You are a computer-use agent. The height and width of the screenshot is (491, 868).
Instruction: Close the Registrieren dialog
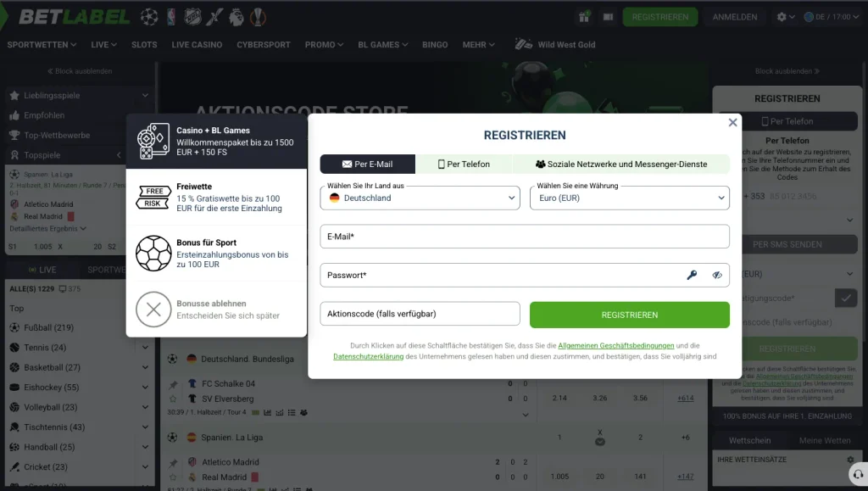732,122
